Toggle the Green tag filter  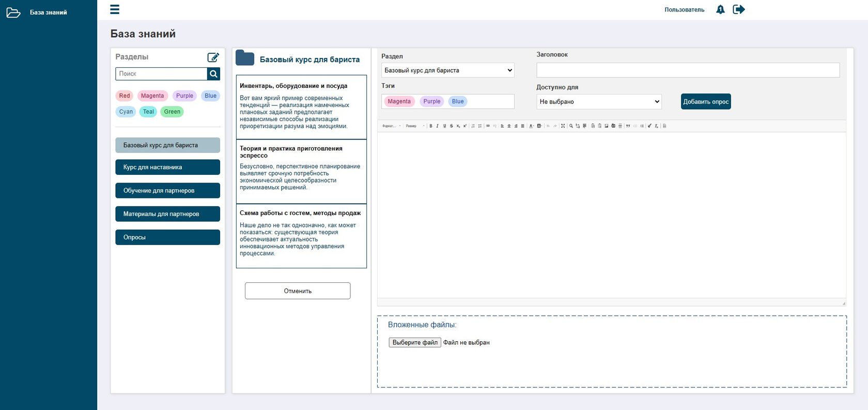click(172, 112)
